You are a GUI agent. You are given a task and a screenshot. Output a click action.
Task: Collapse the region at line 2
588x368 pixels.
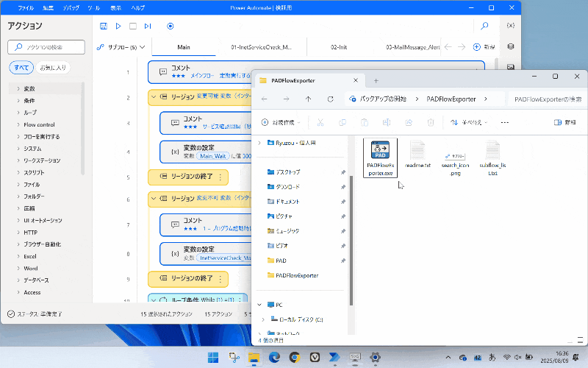(154, 97)
